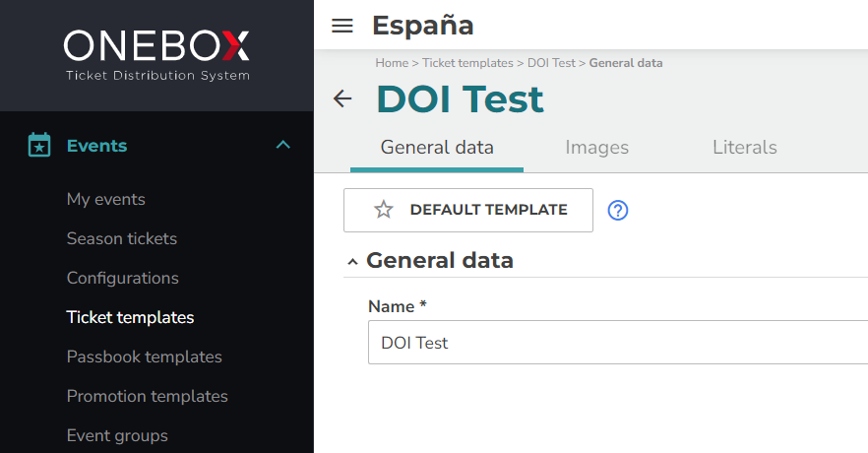
Task: Click Ticket templates breadcrumb link
Action: coord(467,63)
